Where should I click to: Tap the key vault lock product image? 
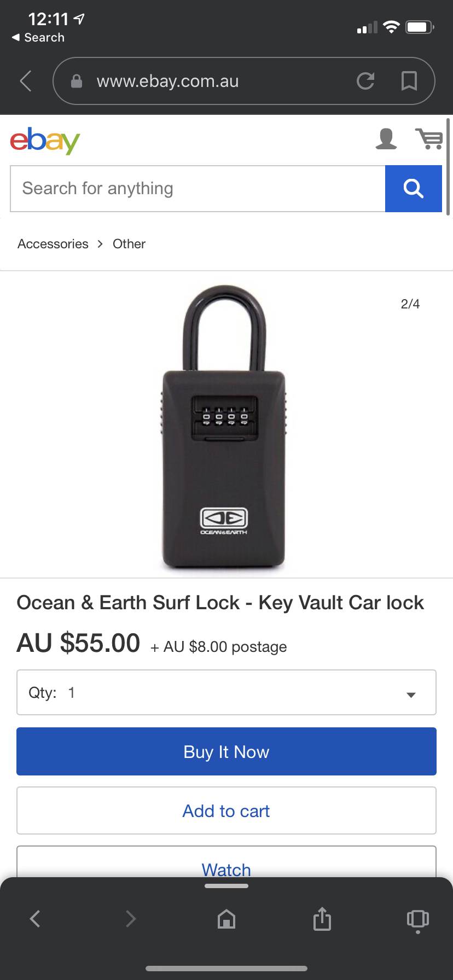click(x=224, y=427)
